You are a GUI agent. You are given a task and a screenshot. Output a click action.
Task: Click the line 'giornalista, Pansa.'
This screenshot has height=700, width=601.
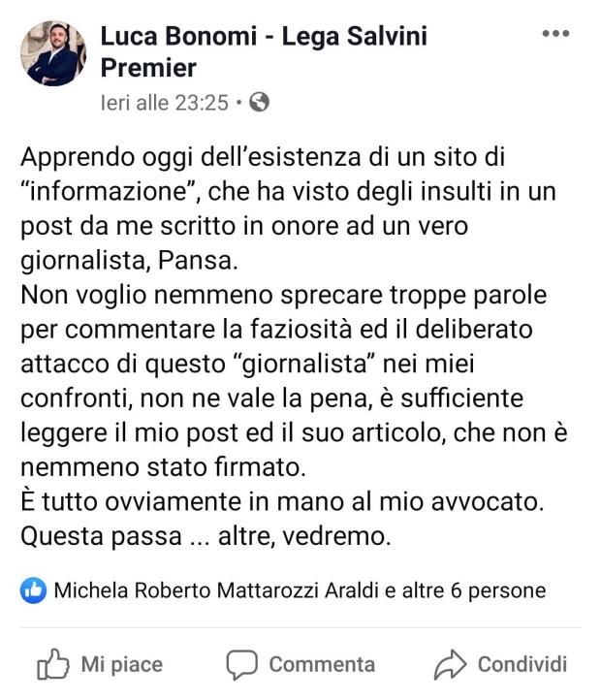pos(129,260)
